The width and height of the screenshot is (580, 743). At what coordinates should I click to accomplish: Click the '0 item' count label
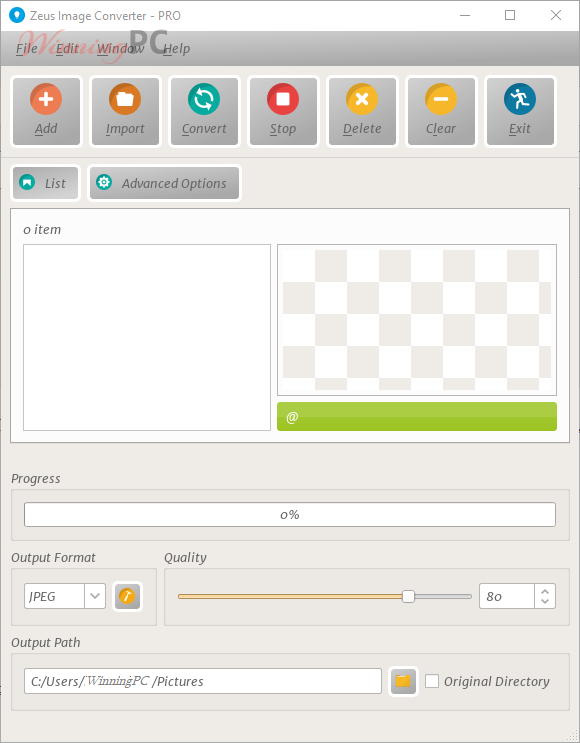tap(42, 229)
